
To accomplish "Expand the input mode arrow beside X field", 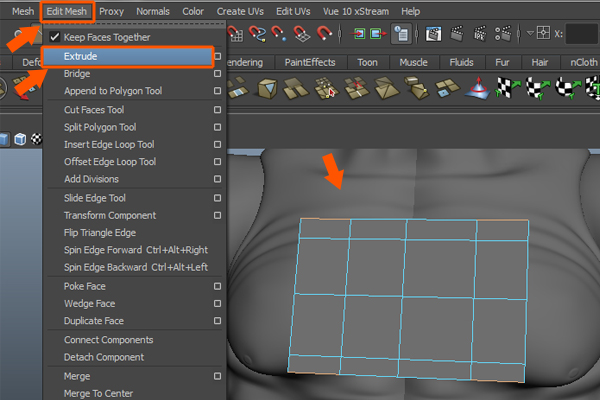I will tap(531, 32).
